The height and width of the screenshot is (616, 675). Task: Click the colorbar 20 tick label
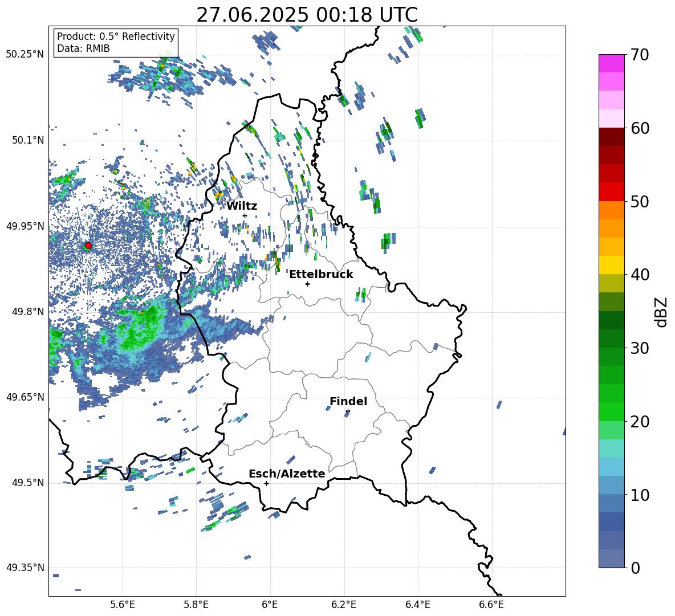[x=640, y=422]
